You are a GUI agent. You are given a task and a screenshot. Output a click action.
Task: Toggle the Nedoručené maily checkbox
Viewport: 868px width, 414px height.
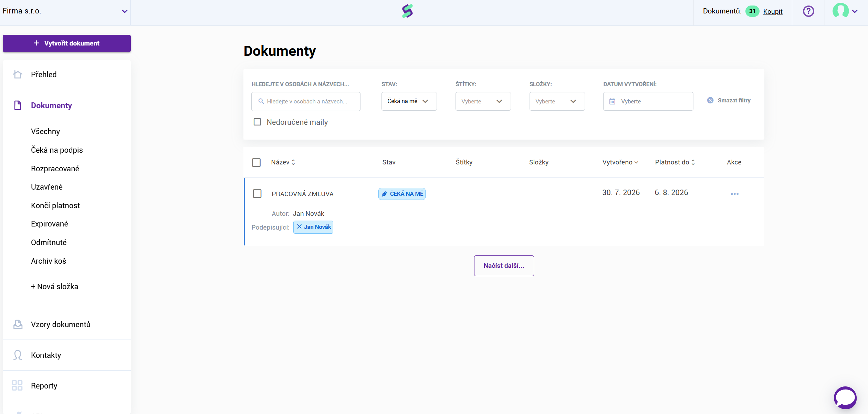257,122
